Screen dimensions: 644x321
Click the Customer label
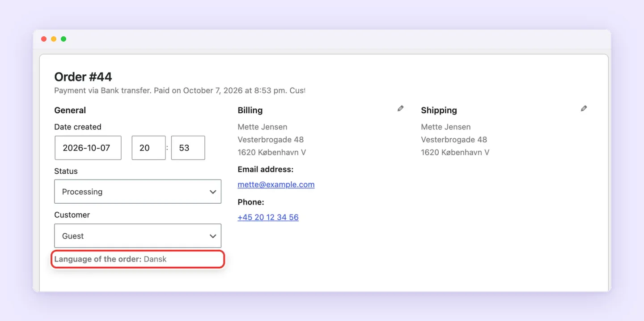72,215
